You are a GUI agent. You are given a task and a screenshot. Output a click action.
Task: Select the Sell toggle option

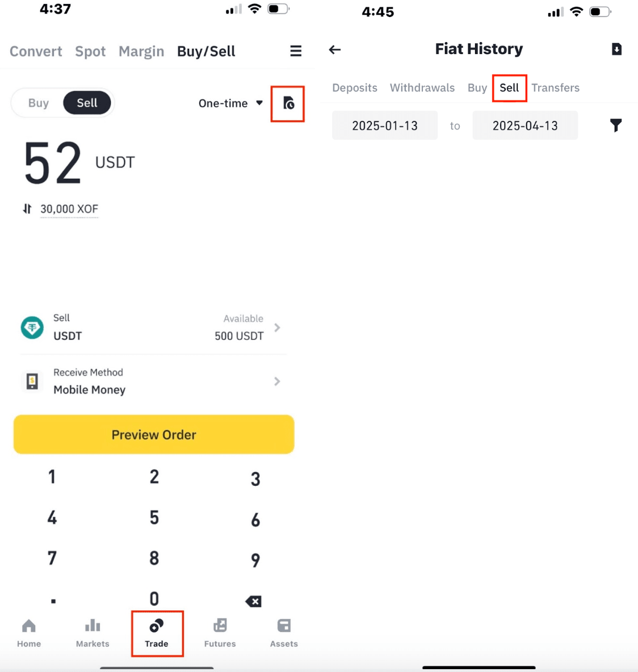click(87, 103)
